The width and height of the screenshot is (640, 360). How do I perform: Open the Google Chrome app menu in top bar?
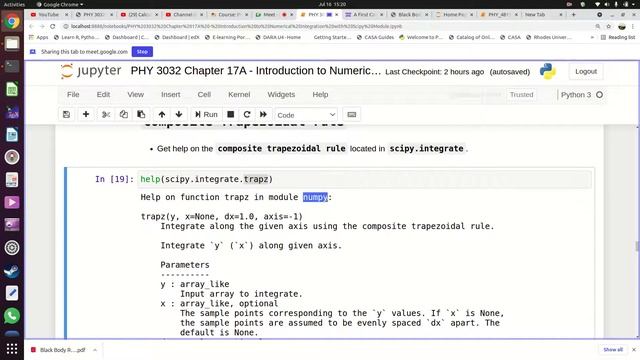[60, 4]
